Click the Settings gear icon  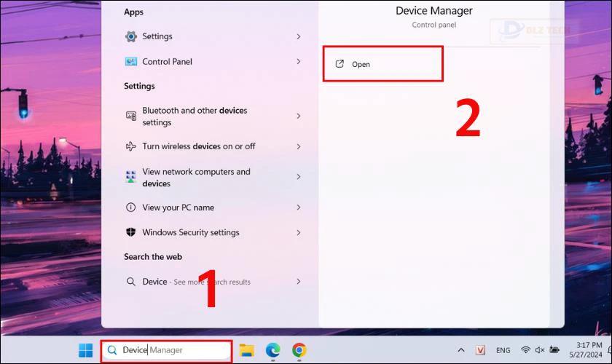pos(130,36)
